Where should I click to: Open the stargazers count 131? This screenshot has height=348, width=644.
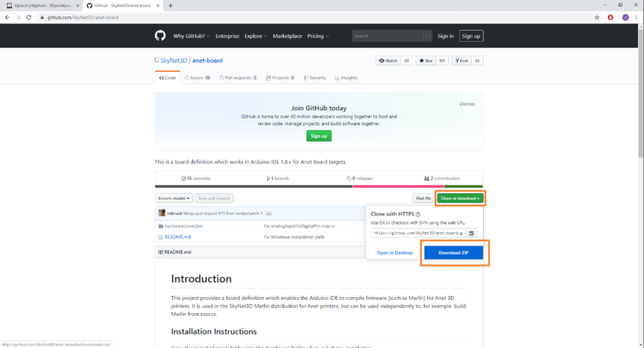pyautogui.click(x=442, y=60)
